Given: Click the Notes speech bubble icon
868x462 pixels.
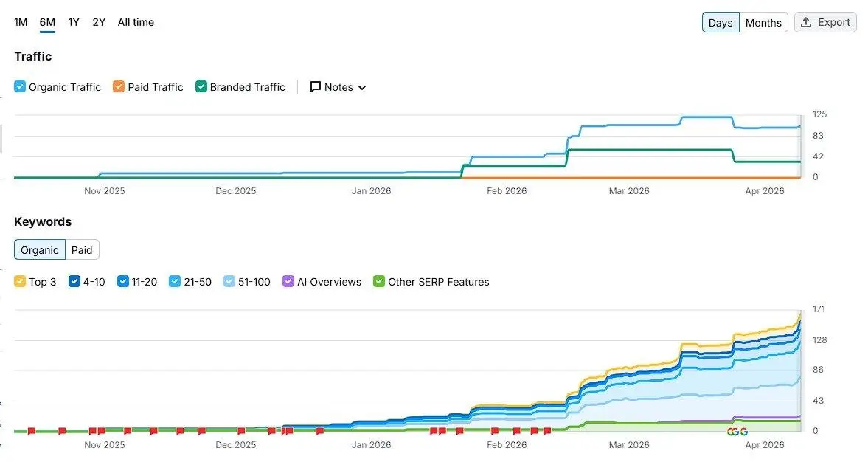Looking at the screenshot, I should click(x=316, y=87).
